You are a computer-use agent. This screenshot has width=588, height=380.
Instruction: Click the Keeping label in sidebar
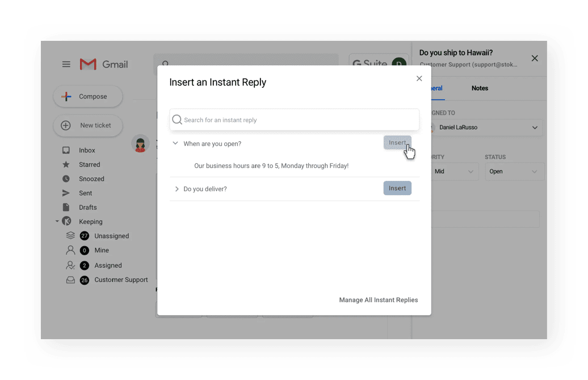(x=91, y=222)
